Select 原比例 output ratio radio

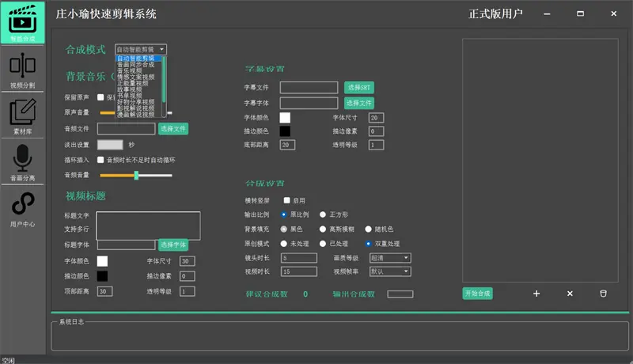coord(284,214)
